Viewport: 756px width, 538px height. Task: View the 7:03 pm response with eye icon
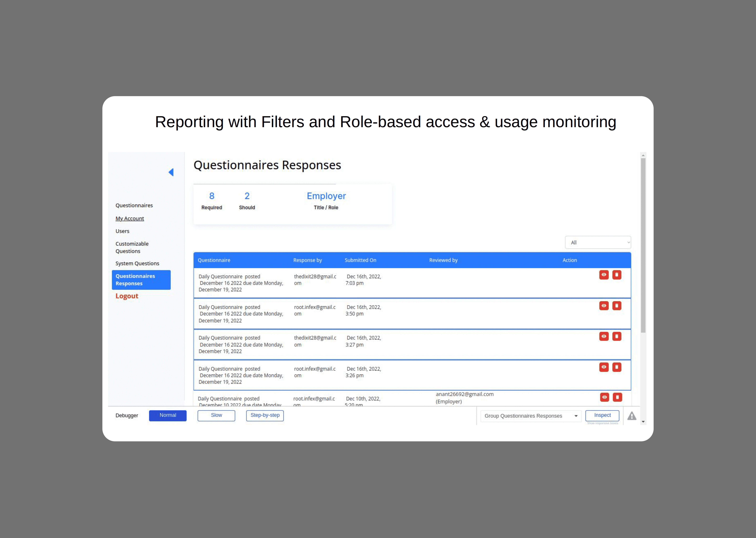[604, 275]
